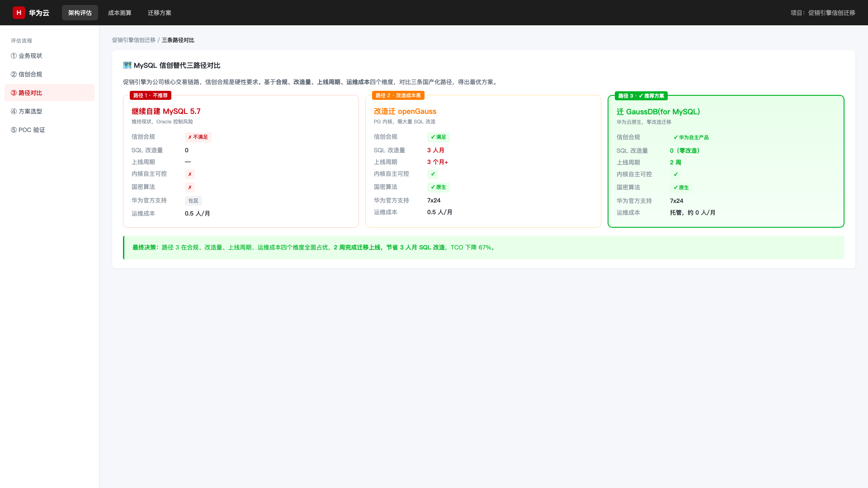
Task: Click the 最终决策 summary banner
Action: (484, 248)
